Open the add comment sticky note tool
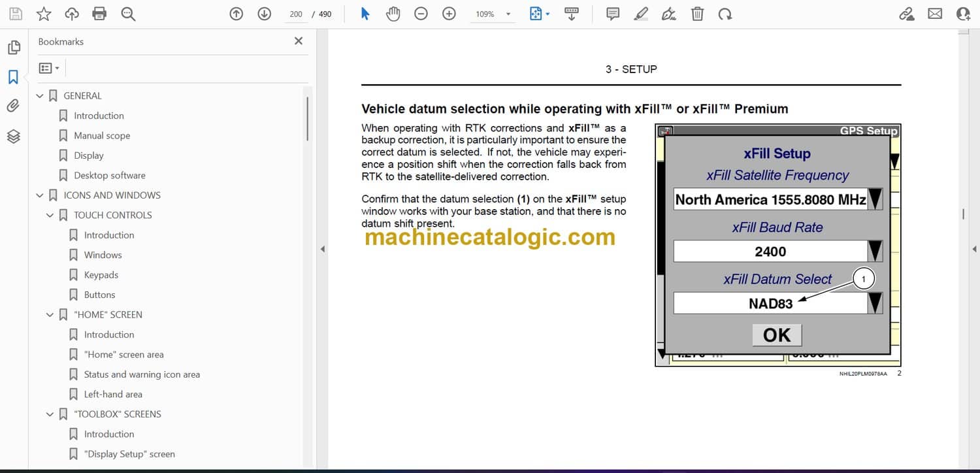Viewport: 980px width, 473px height. (x=613, y=14)
